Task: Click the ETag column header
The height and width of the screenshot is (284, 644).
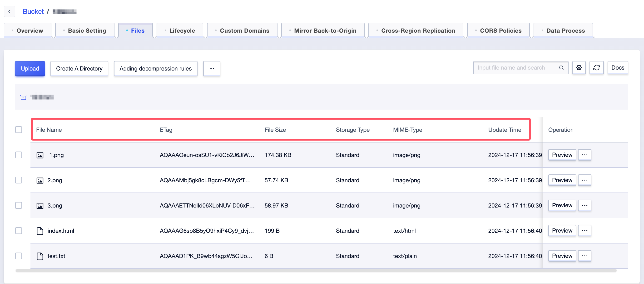Action: tap(166, 130)
